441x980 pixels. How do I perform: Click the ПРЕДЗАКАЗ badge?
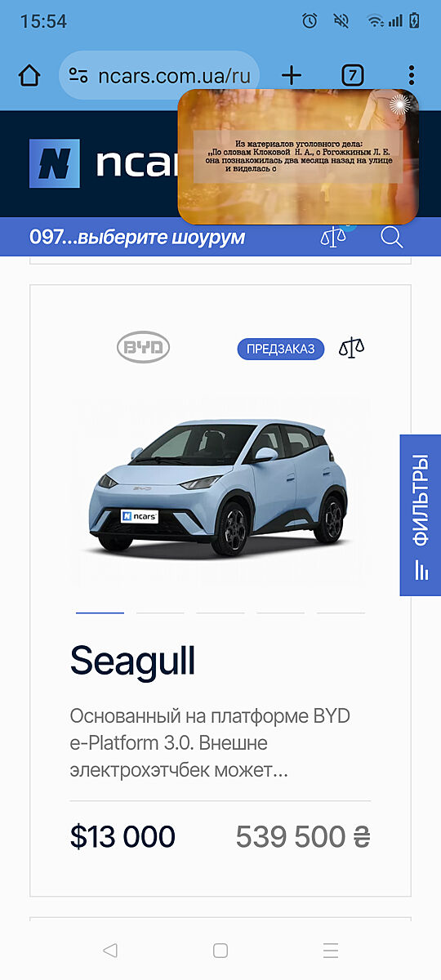pos(281,349)
